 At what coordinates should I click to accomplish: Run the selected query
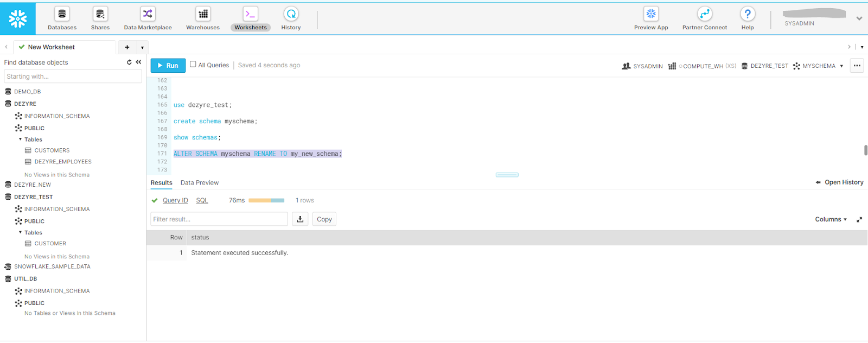(x=168, y=66)
